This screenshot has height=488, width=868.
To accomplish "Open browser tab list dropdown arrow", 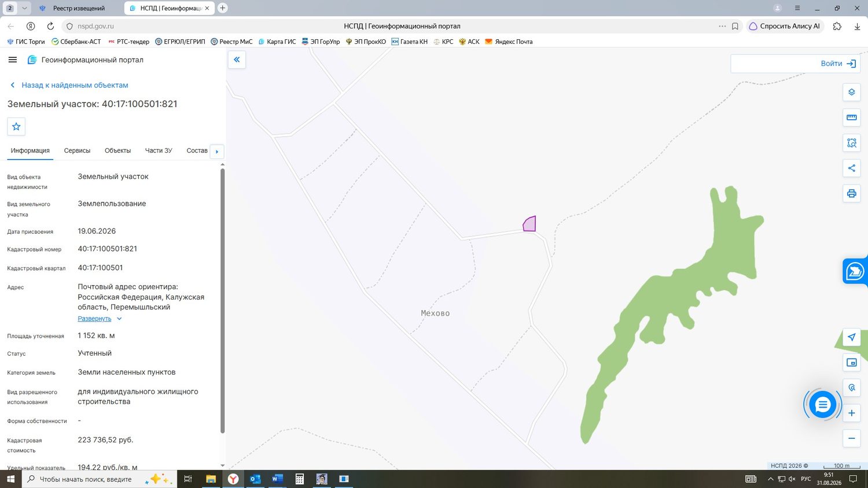I will tap(24, 8).
